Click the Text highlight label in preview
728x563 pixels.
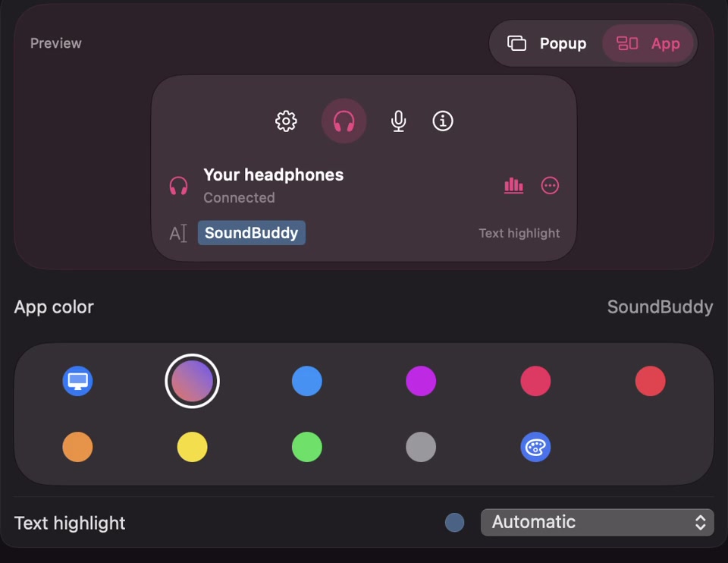pos(519,233)
